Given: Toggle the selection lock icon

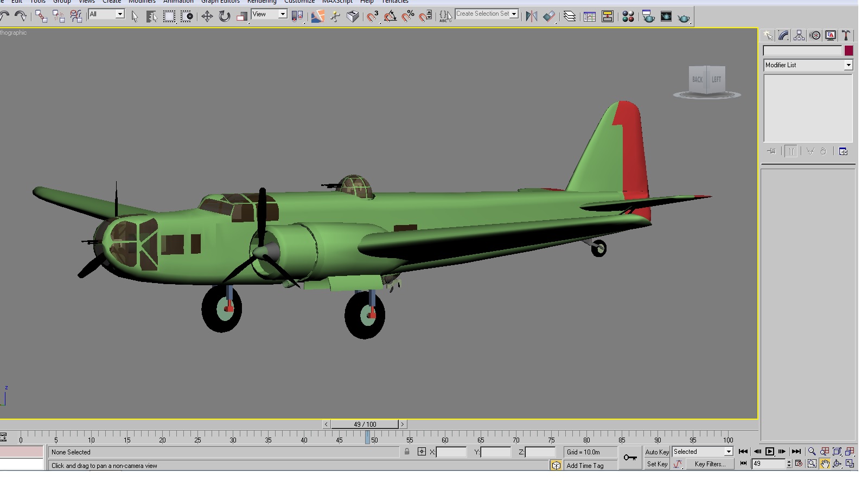Looking at the screenshot, I should coord(407,452).
